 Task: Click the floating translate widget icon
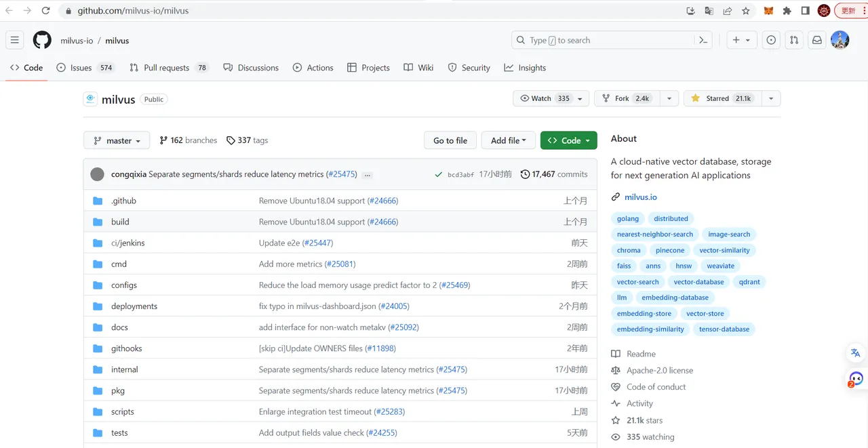pos(856,353)
